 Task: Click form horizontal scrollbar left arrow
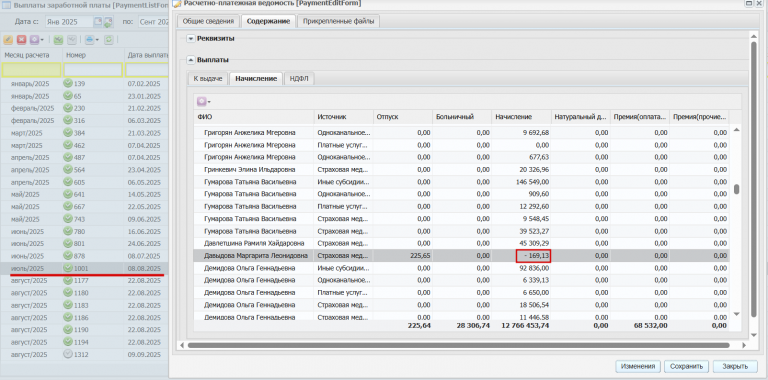182,345
